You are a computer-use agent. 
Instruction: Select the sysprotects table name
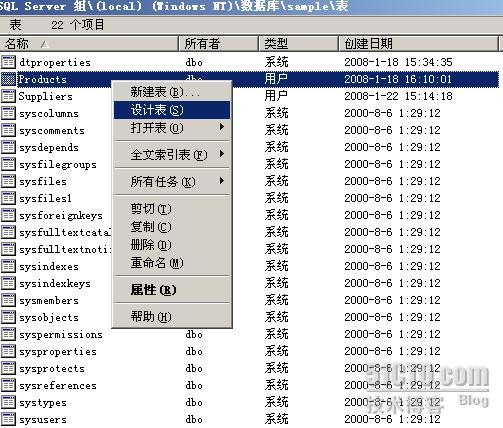point(52,369)
